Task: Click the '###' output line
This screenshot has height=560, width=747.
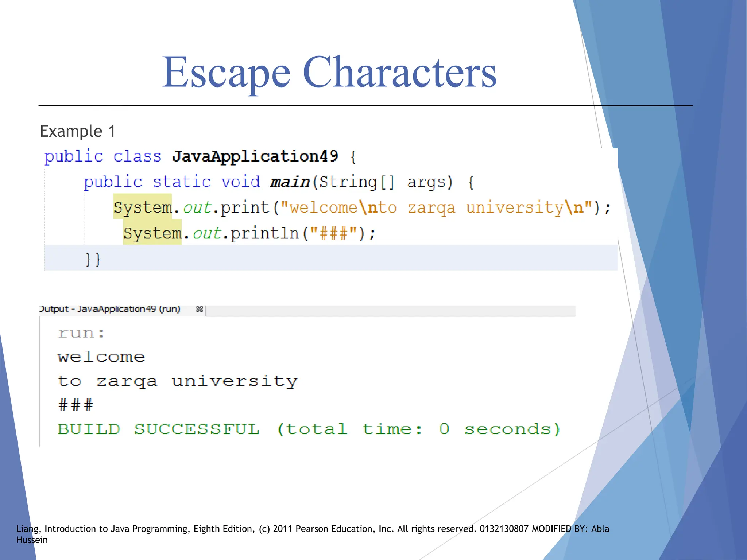Action: 76,405
